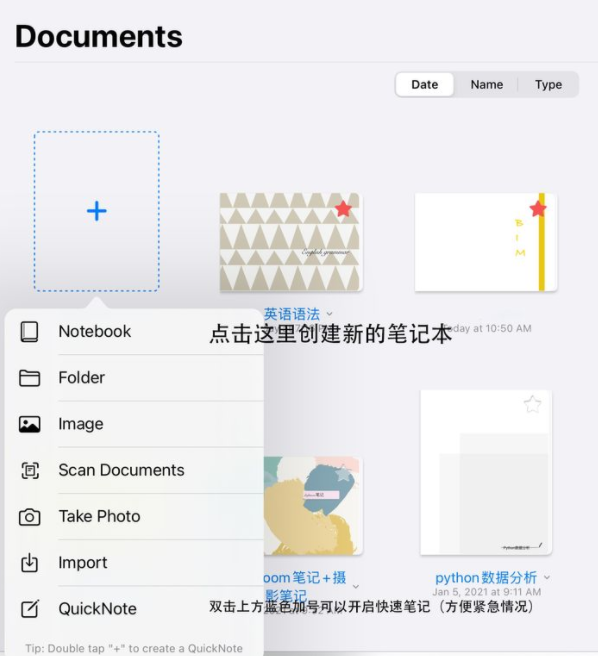Open the colorful painted notebook cover
The image size is (598, 656).
(x=313, y=506)
